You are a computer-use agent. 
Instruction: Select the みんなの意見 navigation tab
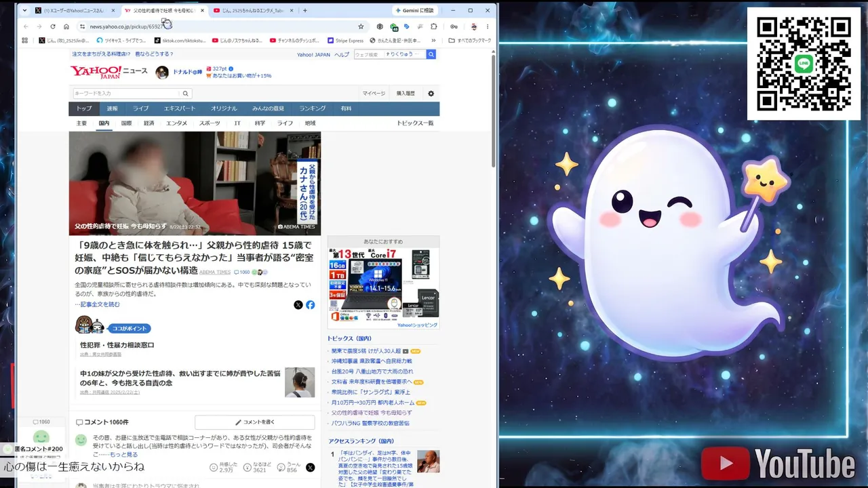click(x=268, y=108)
